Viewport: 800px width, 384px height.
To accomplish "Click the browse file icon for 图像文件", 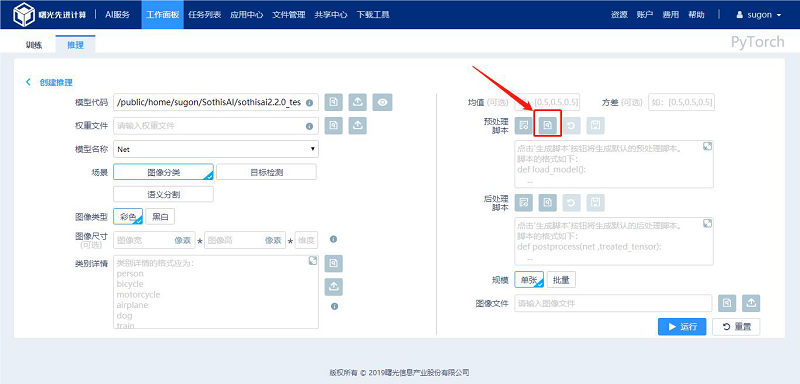I will 727,303.
